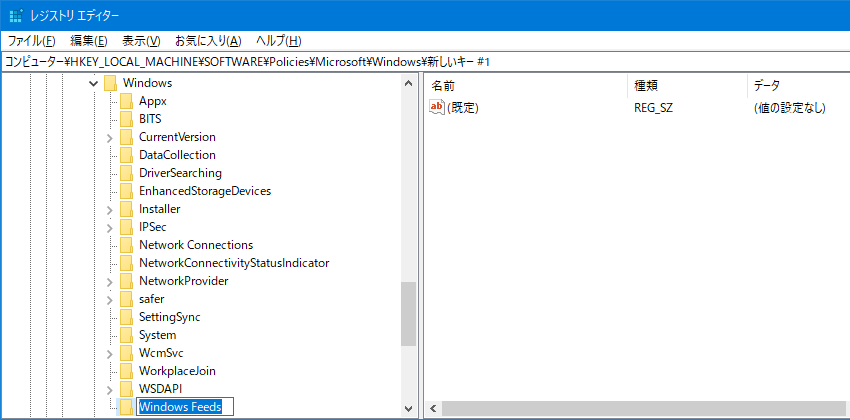Viewport: 850px width, 420px height.
Task: Click the System folder icon
Action: [126, 335]
